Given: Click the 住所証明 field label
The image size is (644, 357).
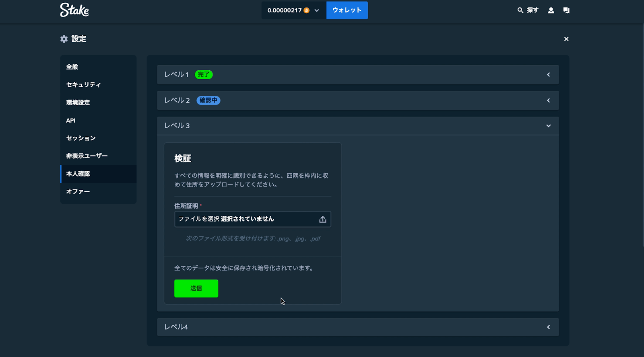Looking at the screenshot, I should coord(186,206).
